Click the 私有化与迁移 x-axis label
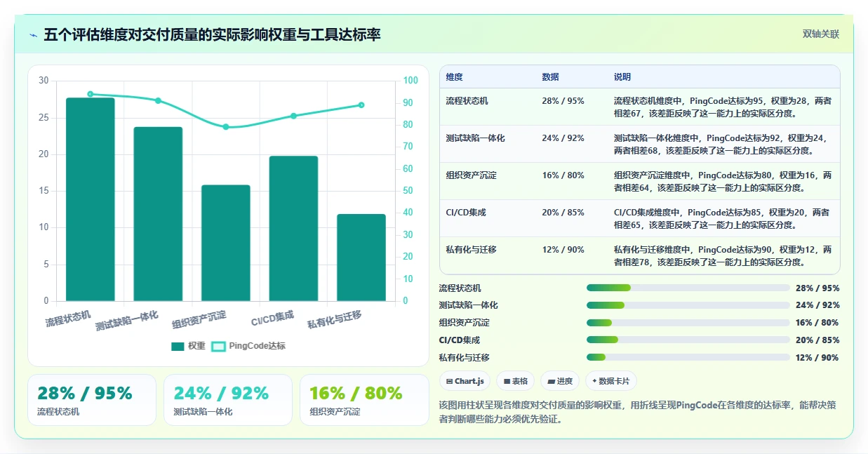 tap(335, 320)
